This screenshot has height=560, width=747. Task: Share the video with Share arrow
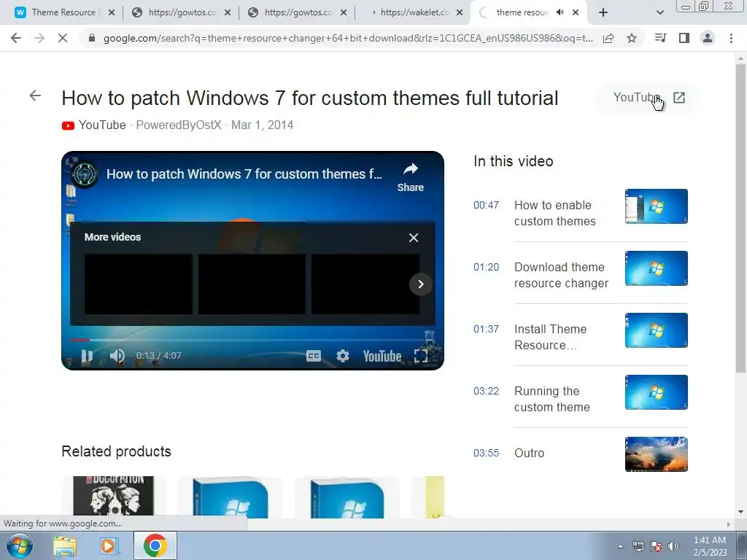(410, 177)
